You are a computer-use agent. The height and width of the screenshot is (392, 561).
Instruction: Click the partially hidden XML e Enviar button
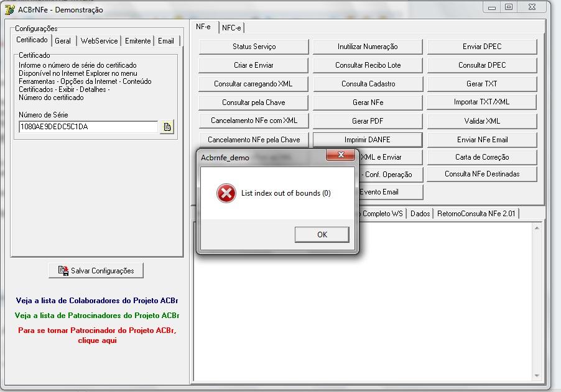click(x=390, y=157)
